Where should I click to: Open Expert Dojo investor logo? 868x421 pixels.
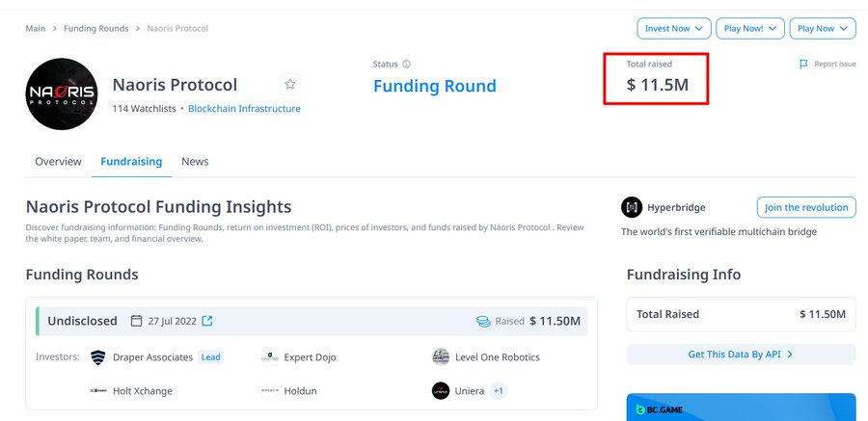pyautogui.click(x=270, y=357)
